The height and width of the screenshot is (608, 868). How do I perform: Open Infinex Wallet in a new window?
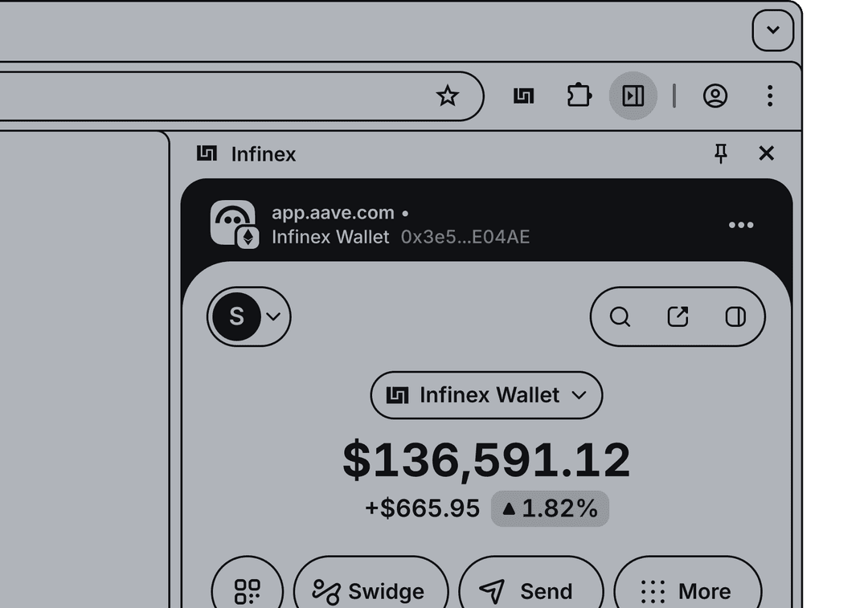[678, 316]
